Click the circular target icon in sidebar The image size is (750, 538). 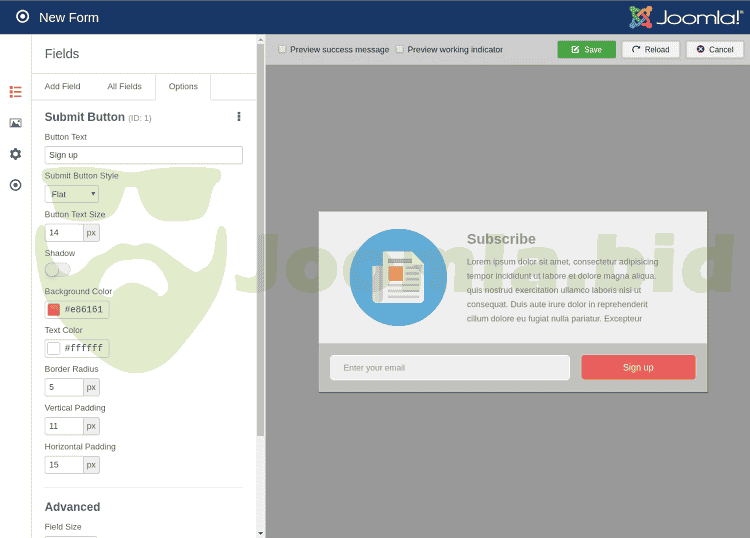15,185
